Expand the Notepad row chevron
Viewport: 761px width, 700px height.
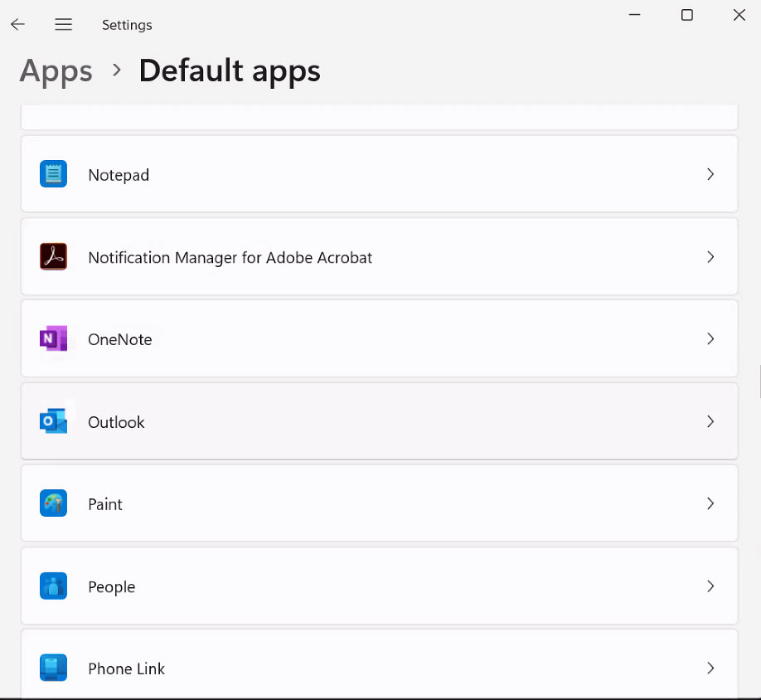710,174
